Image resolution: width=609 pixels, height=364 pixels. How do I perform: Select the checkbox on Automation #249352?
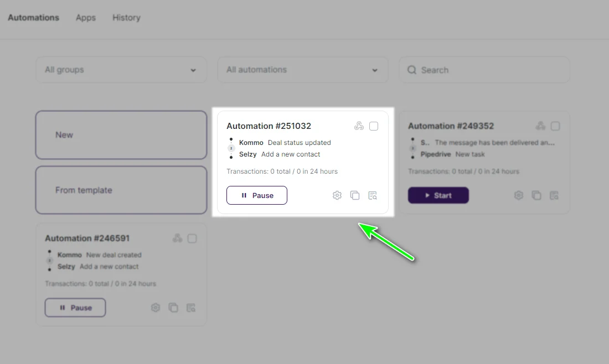555,126
